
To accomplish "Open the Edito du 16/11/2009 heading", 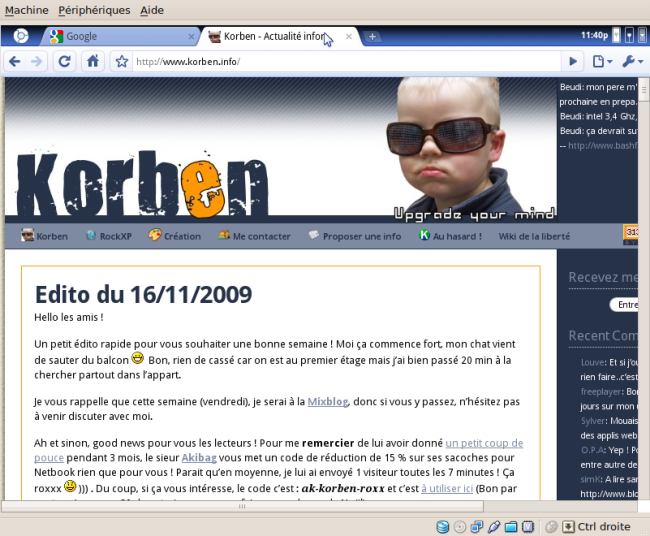I will tap(143, 295).
